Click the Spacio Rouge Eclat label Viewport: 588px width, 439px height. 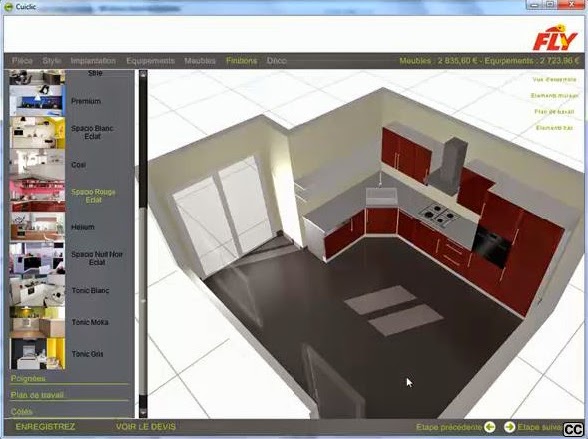coord(93,196)
